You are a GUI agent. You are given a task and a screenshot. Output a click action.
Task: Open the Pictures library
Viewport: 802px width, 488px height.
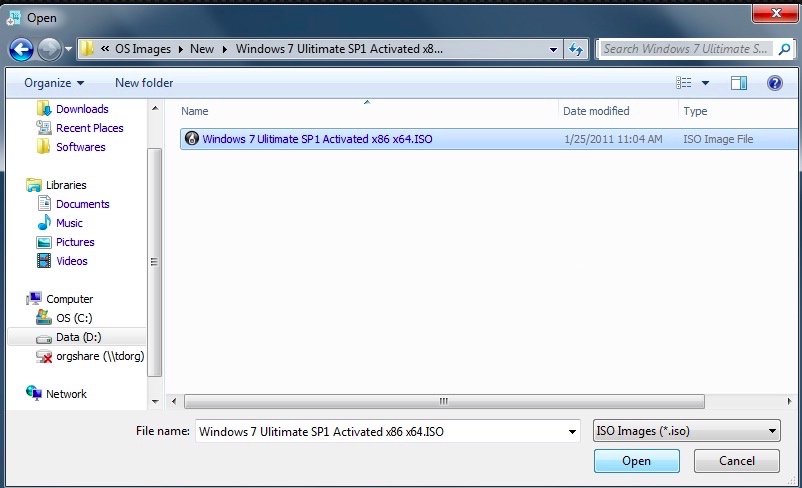75,241
